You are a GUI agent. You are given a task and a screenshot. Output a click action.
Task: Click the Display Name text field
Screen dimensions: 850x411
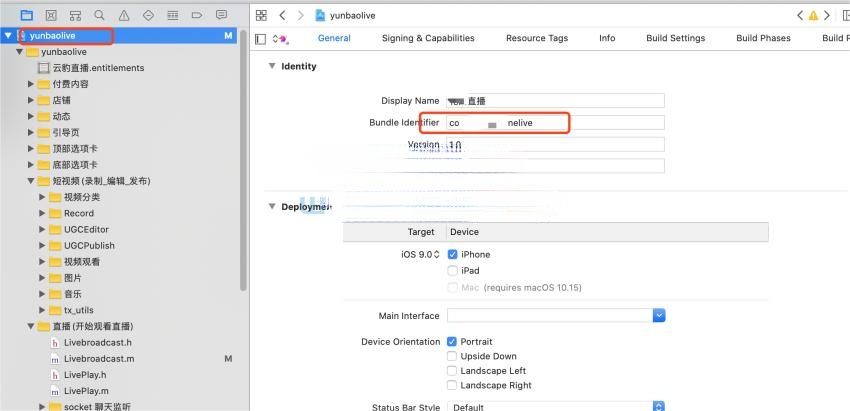coord(555,101)
